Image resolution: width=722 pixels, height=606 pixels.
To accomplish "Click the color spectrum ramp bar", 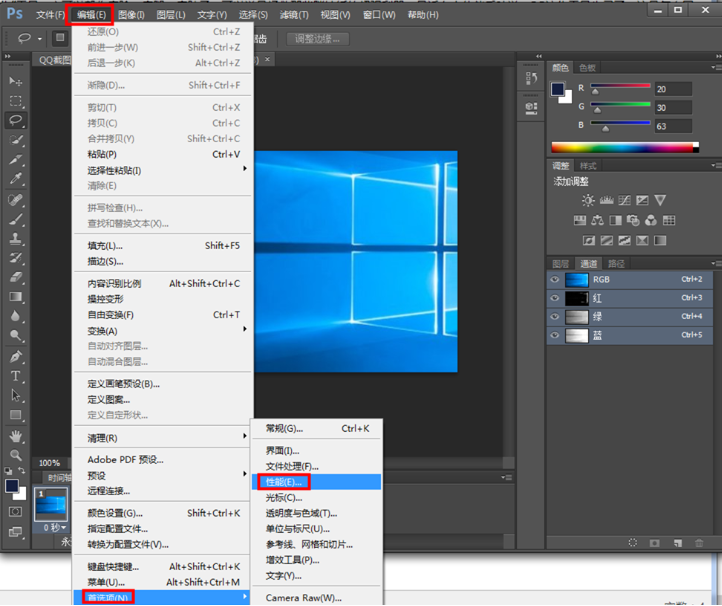I will coord(625,147).
